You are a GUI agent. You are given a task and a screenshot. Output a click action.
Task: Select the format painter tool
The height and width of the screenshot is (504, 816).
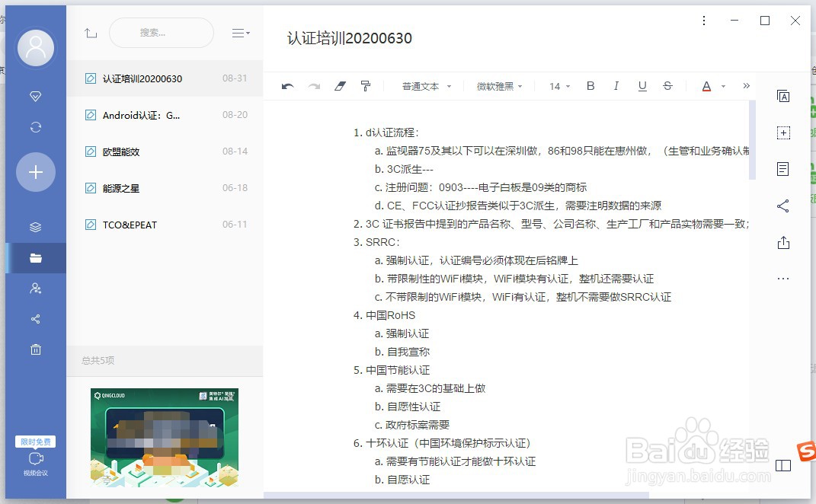pyautogui.click(x=366, y=86)
